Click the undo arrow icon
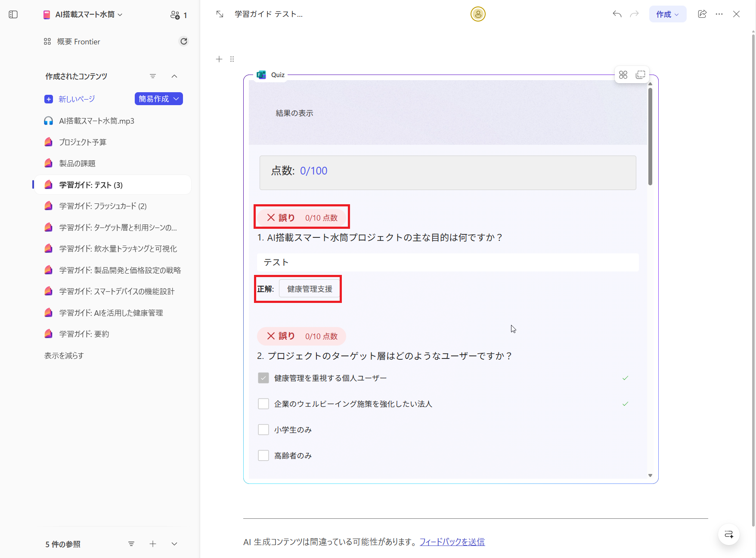 [x=617, y=14]
